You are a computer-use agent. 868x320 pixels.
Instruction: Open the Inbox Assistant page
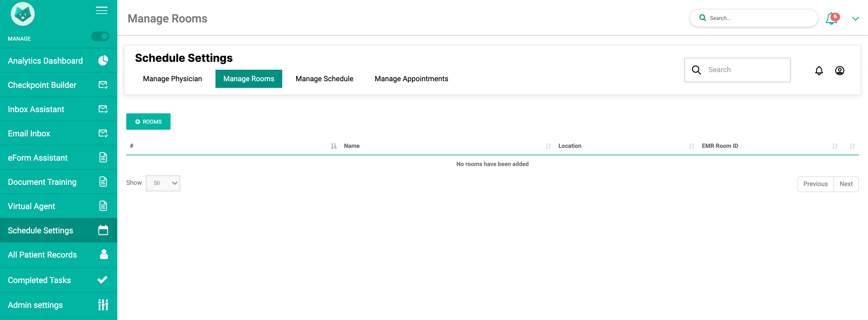[59, 109]
